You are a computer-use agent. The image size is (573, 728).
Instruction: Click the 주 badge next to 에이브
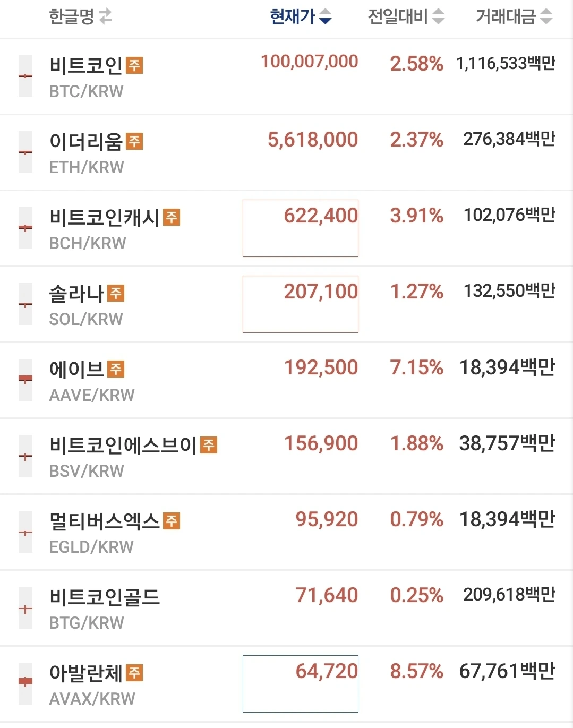[x=116, y=369]
